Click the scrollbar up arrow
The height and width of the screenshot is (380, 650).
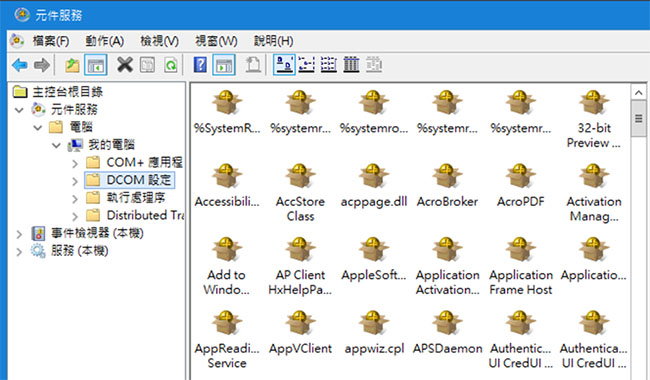click(638, 92)
